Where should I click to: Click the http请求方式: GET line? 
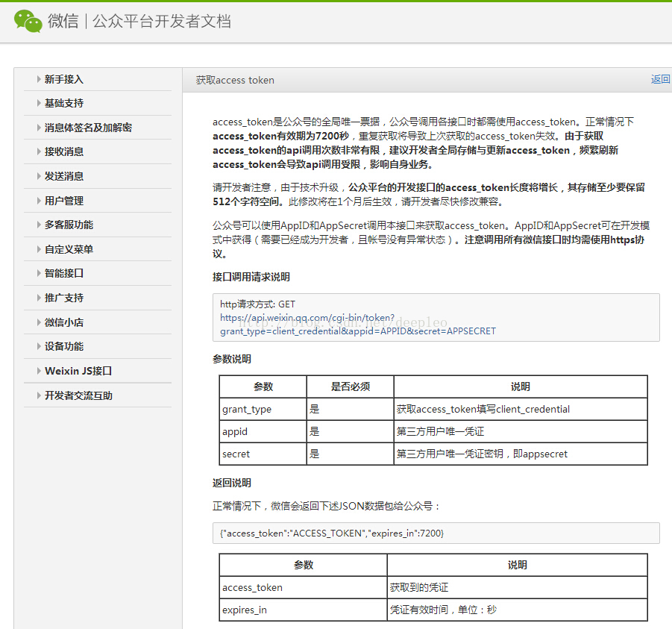pyautogui.click(x=257, y=304)
